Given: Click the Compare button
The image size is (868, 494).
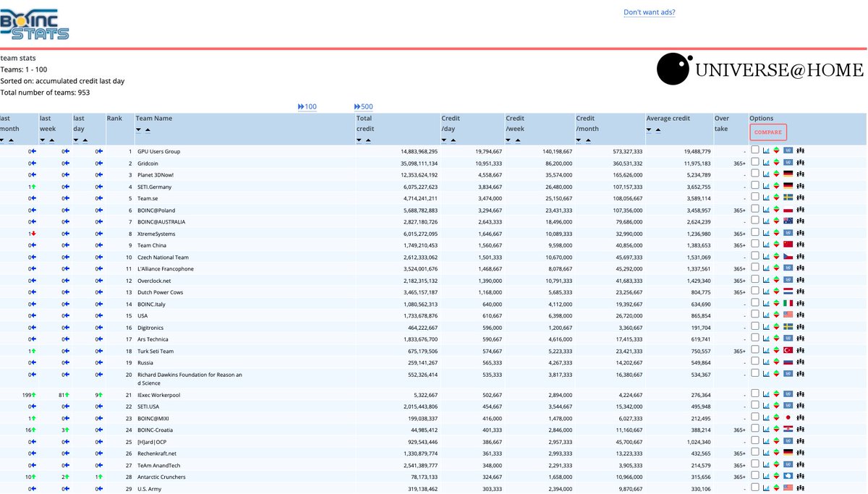Looking at the screenshot, I should 768,132.
